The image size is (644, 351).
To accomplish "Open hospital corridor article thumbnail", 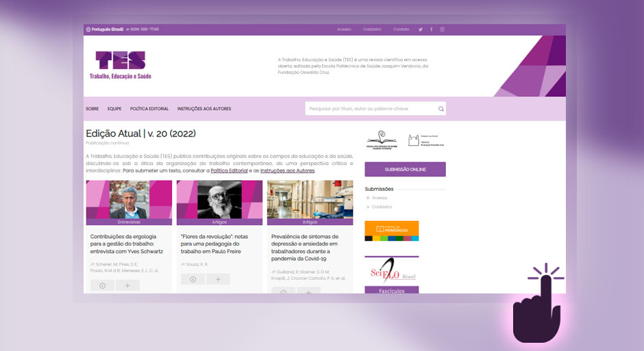I will coord(310,200).
